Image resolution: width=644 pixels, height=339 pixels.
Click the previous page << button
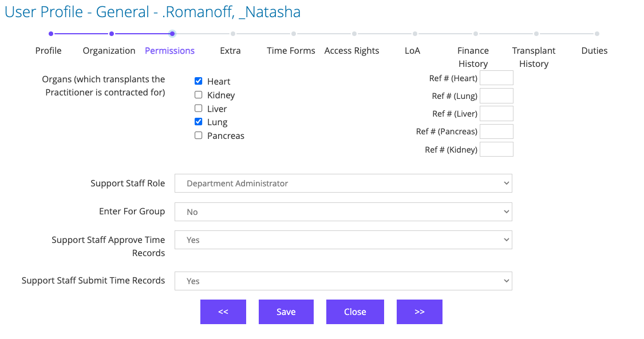pos(223,312)
